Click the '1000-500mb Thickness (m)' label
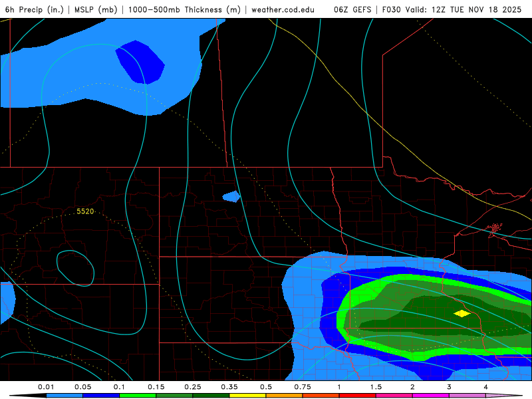This screenshot has width=532, height=399. point(184,10)
